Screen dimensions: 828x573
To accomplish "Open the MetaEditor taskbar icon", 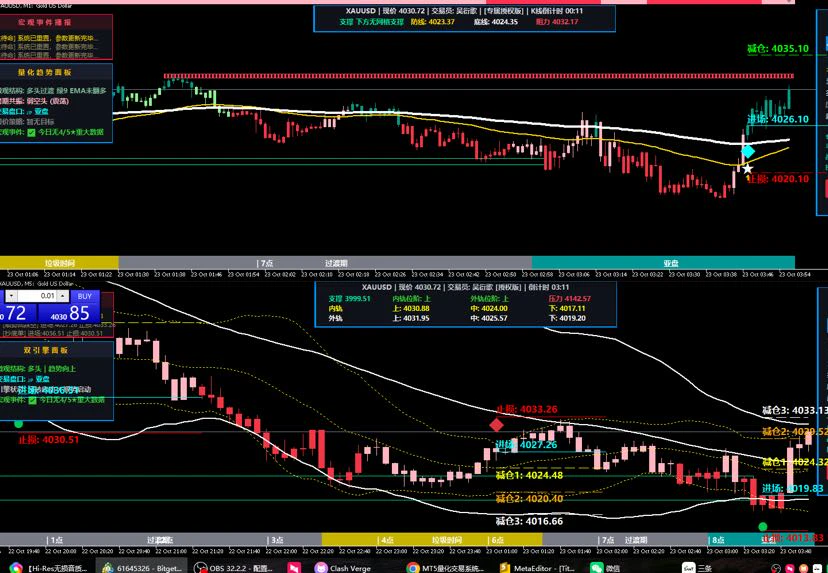I will [505, 568].
